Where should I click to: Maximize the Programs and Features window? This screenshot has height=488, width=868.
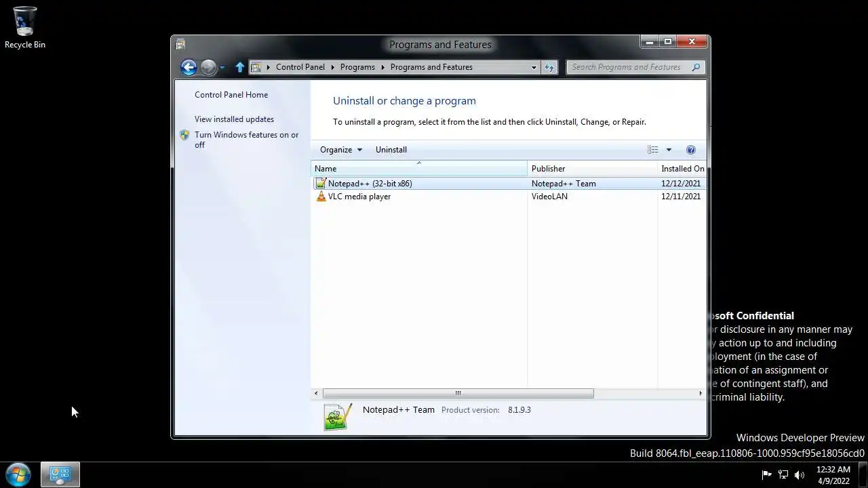668,42
